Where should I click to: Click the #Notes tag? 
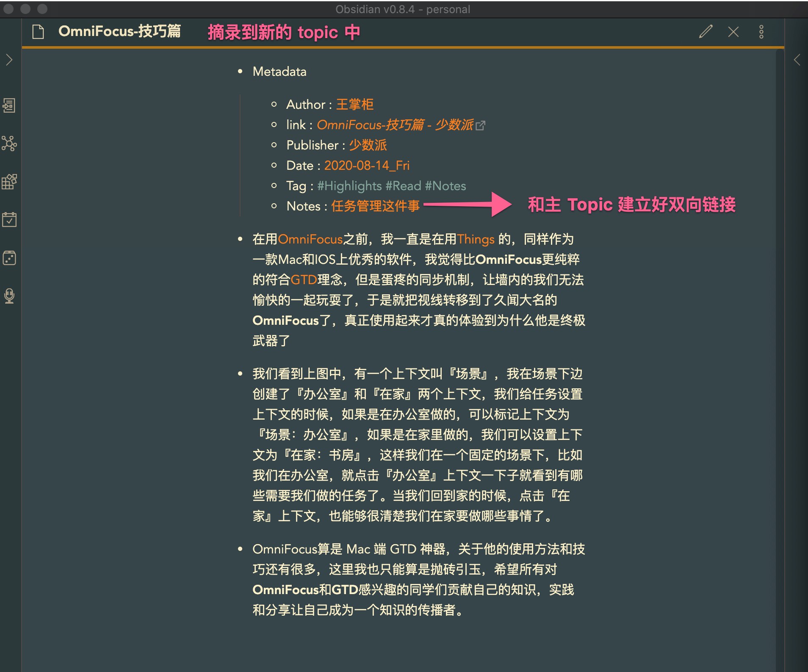click(x=446, y=185)
